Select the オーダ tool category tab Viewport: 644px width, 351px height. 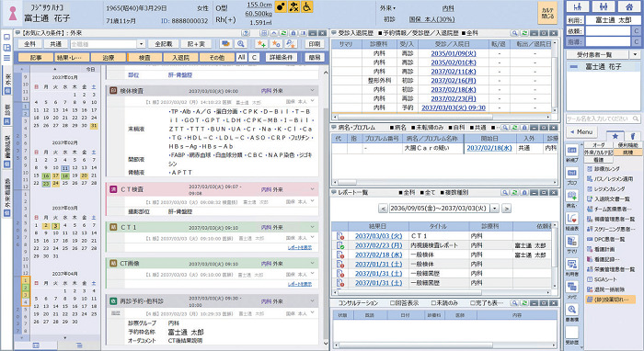pyautogui.click(x=598, y=145)
